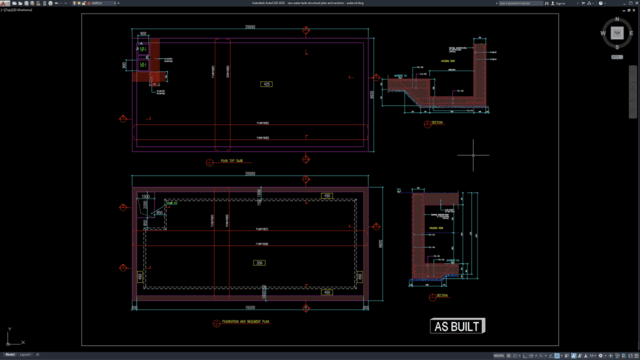
Task: Open the workspace switching arrow in status bar
Action: [x=606, y=356]
